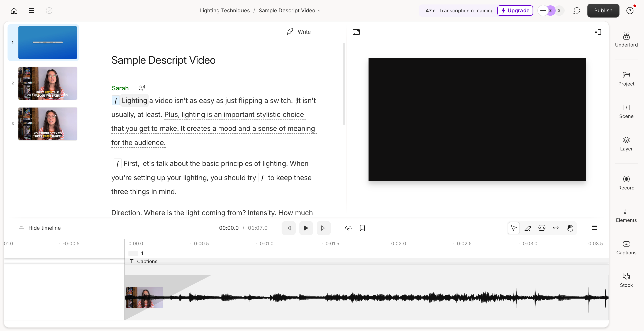Open the Underlord AI panel
This screenshot has width=644, height=331.
click(x=626, y=40)
